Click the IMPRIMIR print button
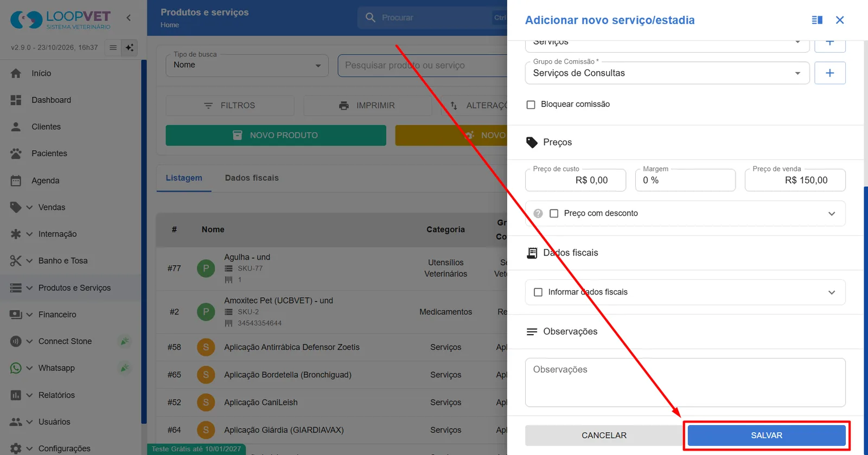Viewport: 868px width, 455px height. coord(367,105)
